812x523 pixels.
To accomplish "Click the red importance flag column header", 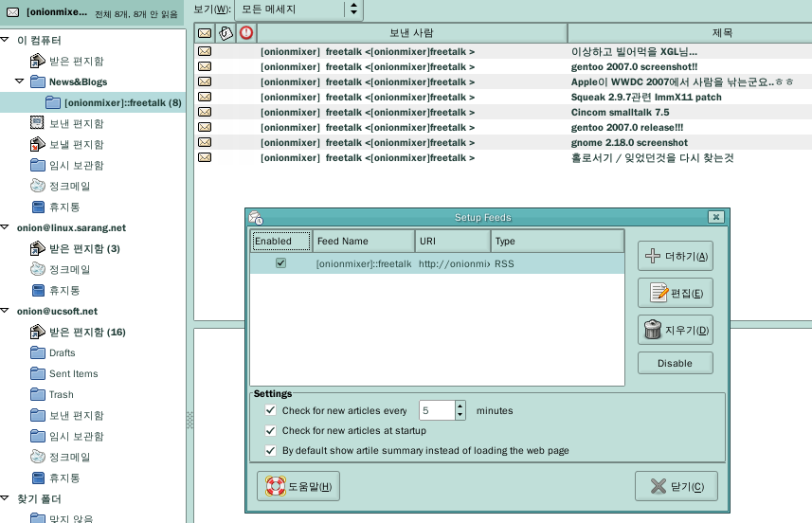I will 246,33.
